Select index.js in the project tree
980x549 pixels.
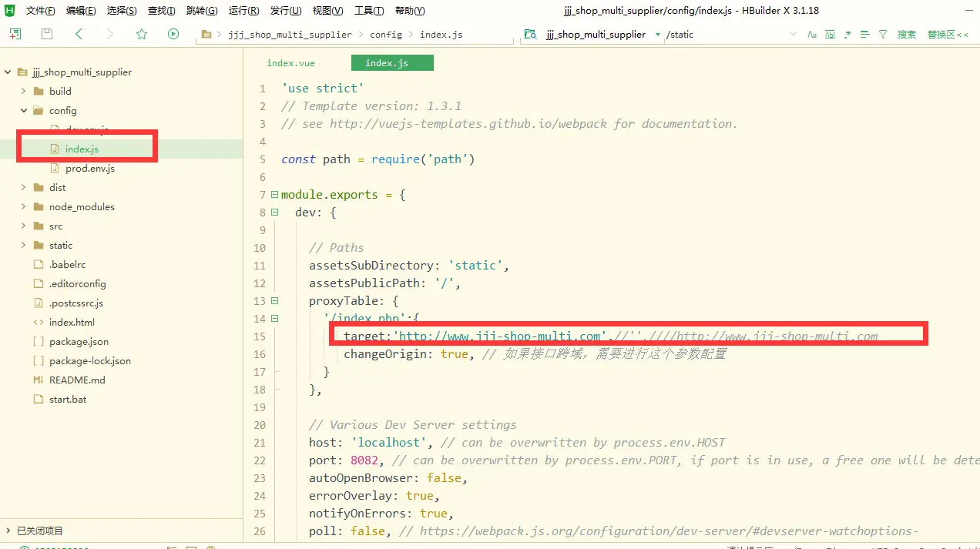tap(82, 149)
